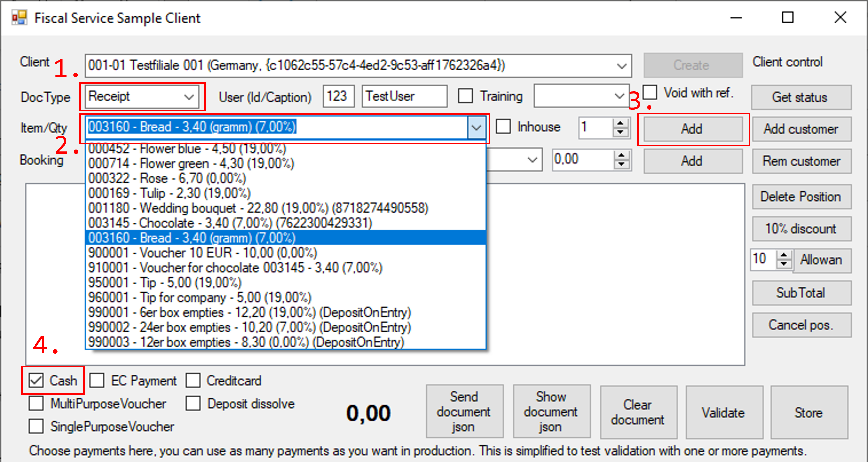This screenshot has width=868, height=462.
Task: Click the Rem customer button
Action: (x=801, y=161)
